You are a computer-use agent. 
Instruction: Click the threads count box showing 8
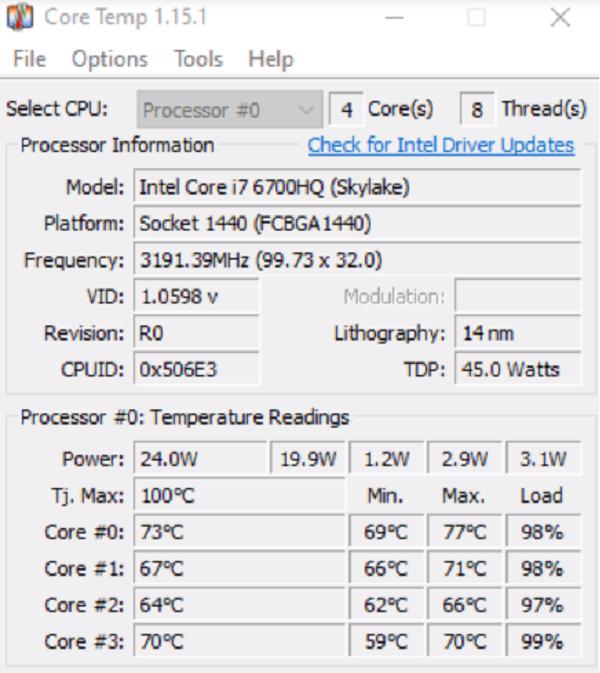pos(477,109)
